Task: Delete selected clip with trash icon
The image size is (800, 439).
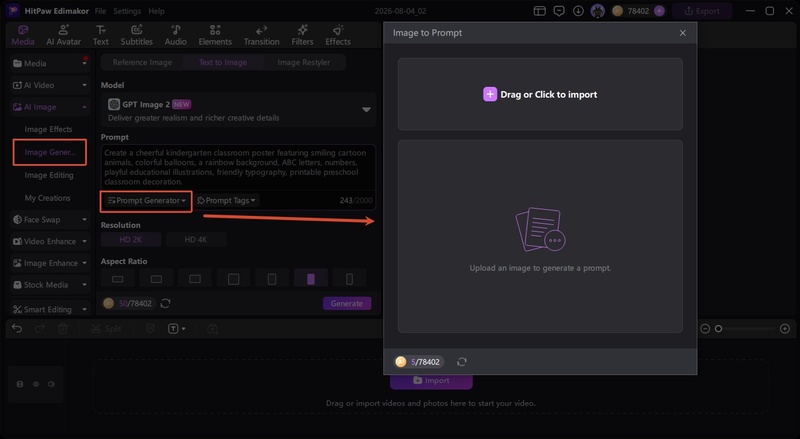Action: click(63, 329)
